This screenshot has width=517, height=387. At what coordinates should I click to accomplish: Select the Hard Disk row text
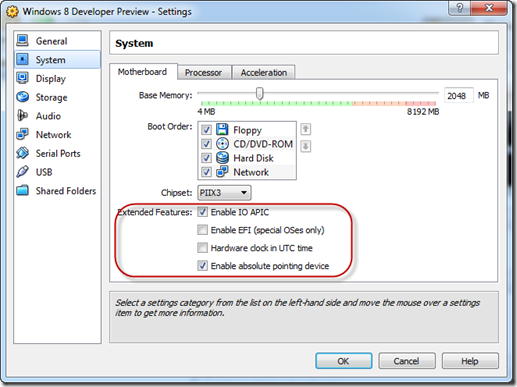pyautogui.click(x=253, y=158)
